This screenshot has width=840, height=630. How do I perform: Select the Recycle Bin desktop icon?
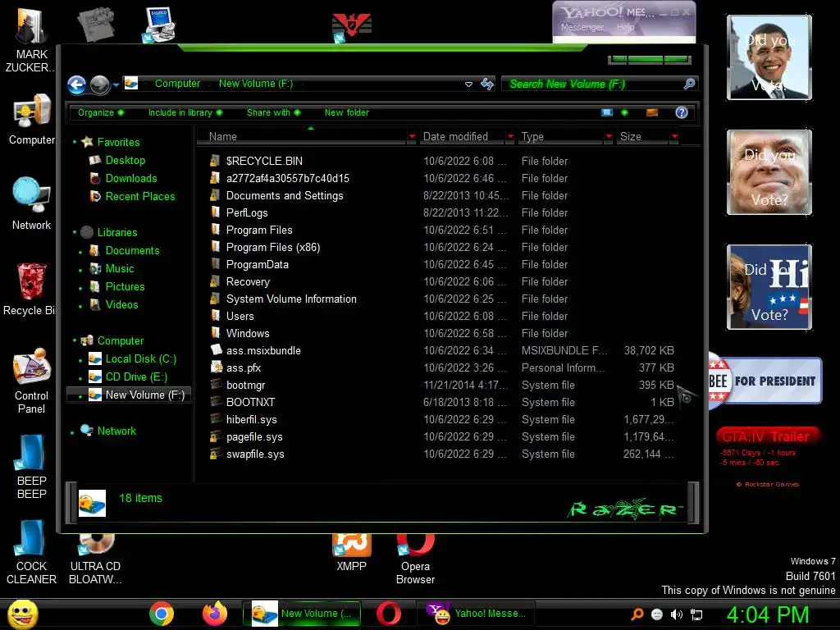point(30,289)
